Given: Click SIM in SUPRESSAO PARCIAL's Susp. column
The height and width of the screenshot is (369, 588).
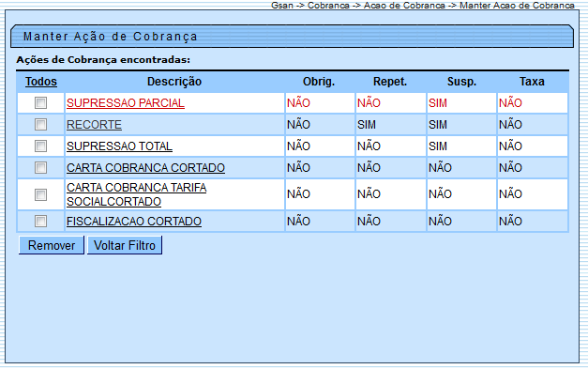Looking at the screenshot, I should pos(438,103).
